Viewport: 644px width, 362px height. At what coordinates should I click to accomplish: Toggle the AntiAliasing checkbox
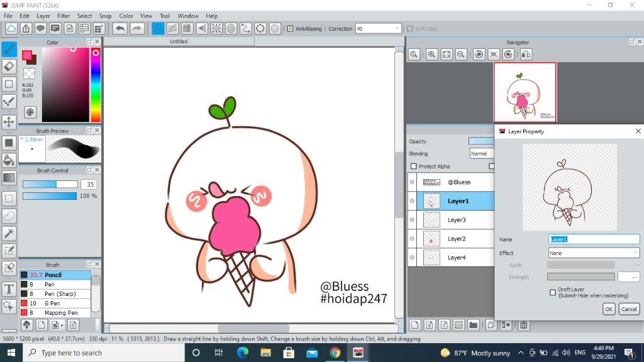[290, 29]
